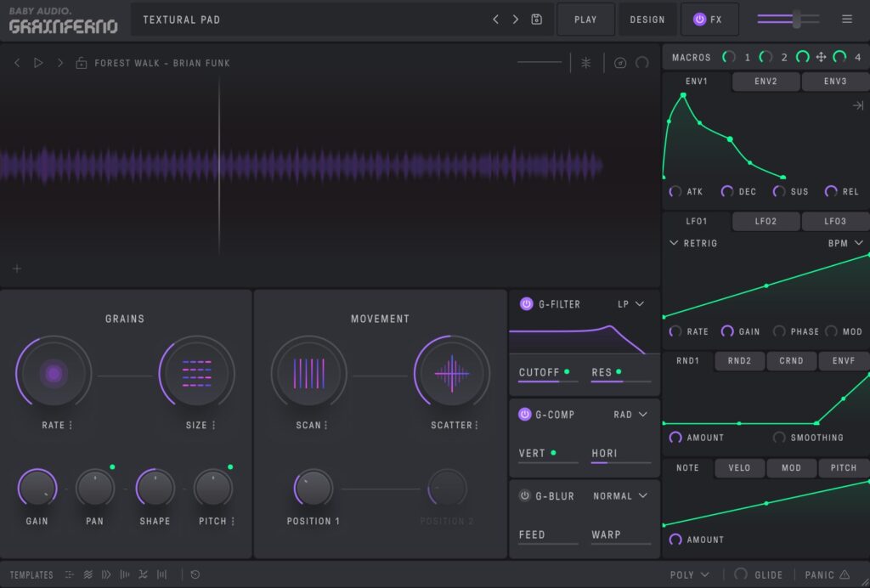Enable the G-Blur power switch
The height and width of the screenshot is (588, 870).
click(x=525, y=496)
